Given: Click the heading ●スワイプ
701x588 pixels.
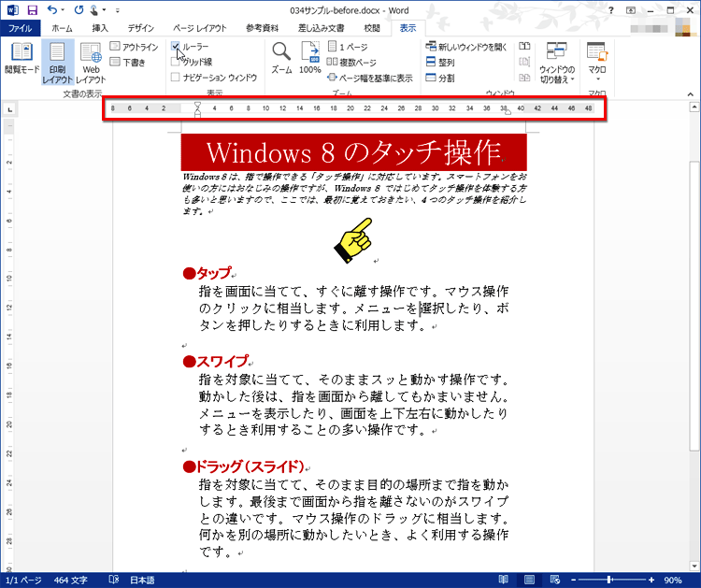Looking at the screenshot, I should click(216, 361).
